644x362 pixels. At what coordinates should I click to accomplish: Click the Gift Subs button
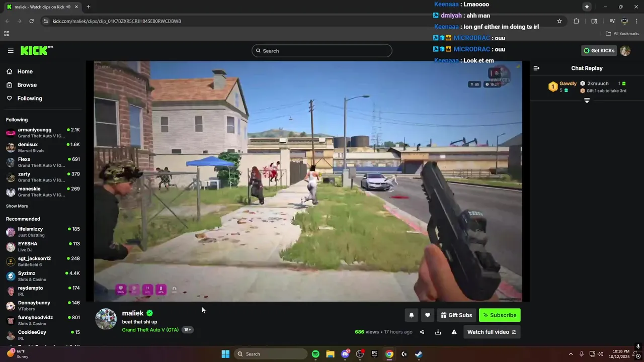pyautogui.click(x=456, y=315)
